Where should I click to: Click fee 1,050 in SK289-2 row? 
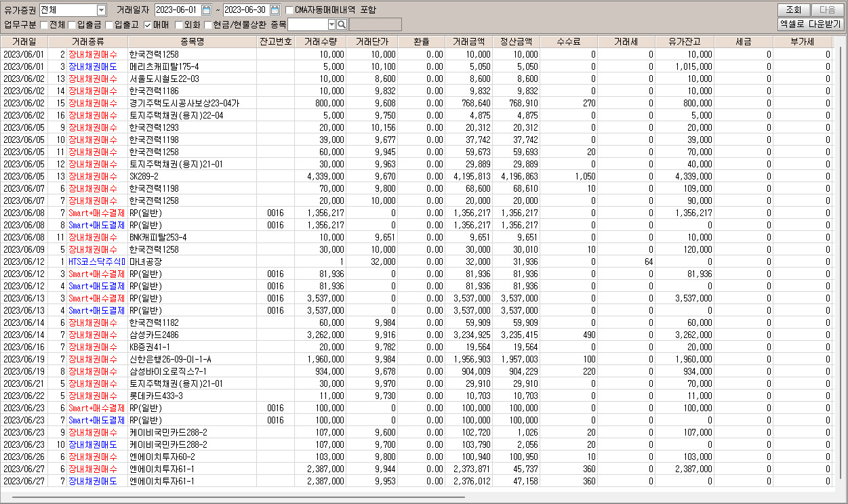click(x=585, y=177)
